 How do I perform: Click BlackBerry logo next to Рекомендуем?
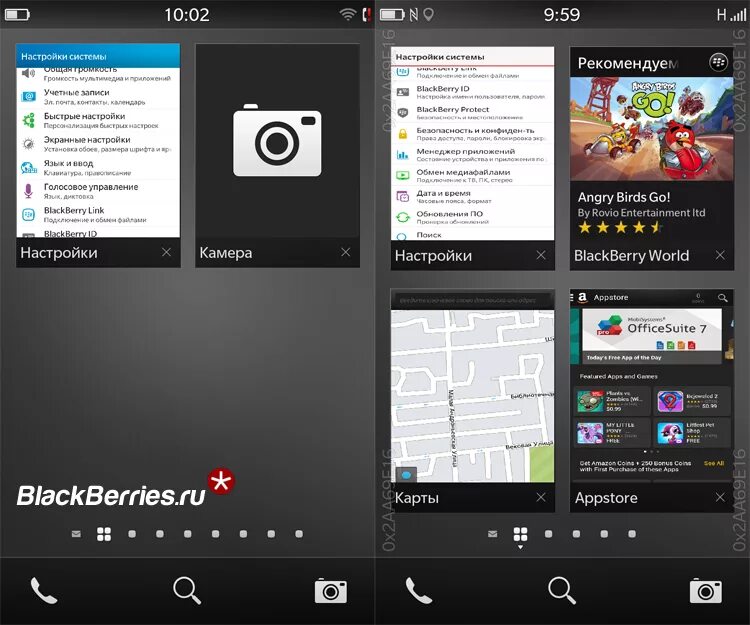coord(718,62)
